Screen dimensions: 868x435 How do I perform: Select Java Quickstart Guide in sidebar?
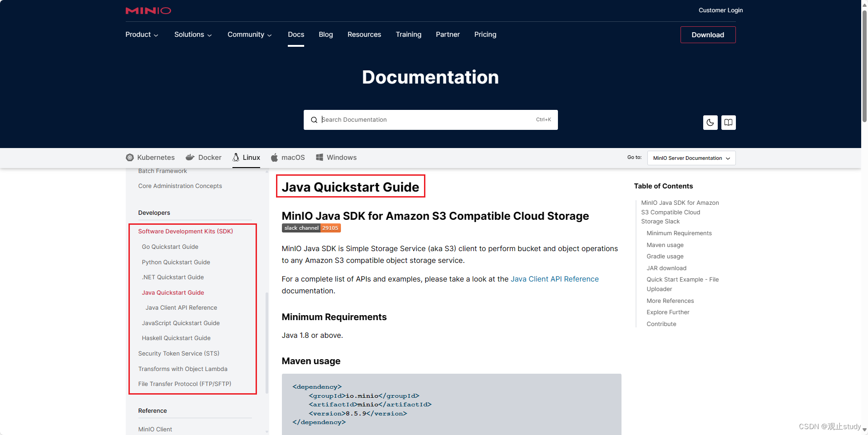[x=173, y=293]
